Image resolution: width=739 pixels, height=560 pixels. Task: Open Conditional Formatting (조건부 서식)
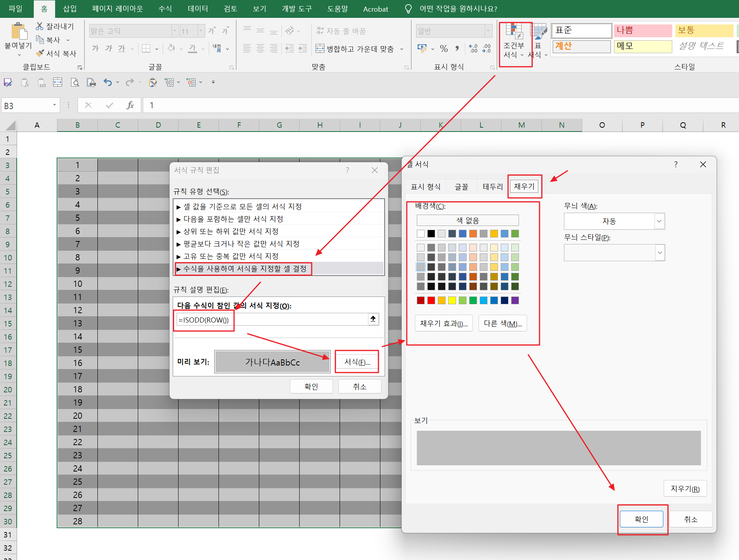click(x=514, y=42)
